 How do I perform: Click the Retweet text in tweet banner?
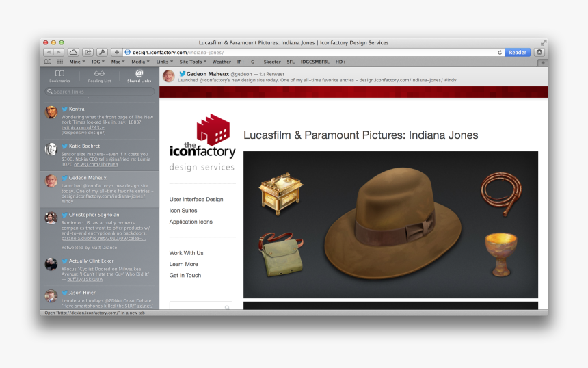tap(276, 74)
